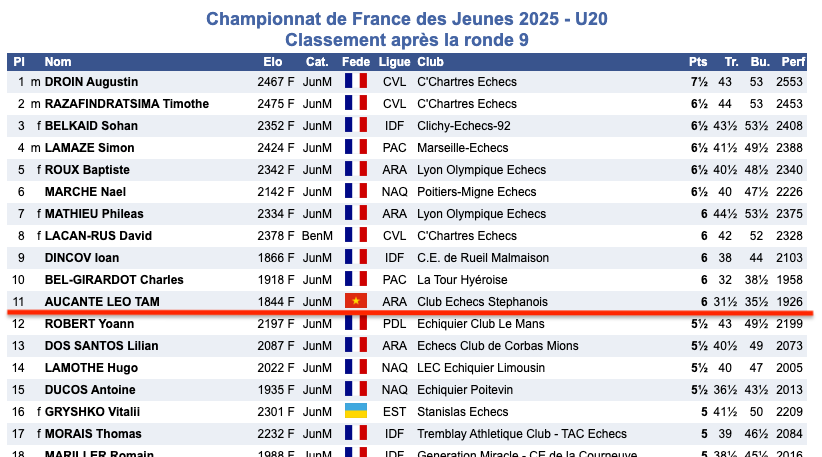Select player name RAZAFINDRATSIMA Timothe
This screenshot has width=822, height=457.
tap(127, 104)
